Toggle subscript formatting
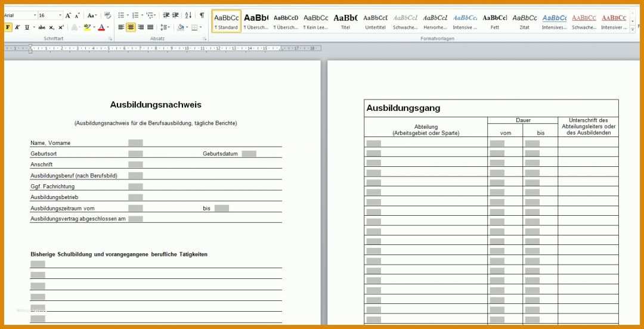Viewport: 644px width, 329px height. pos(51,27)
